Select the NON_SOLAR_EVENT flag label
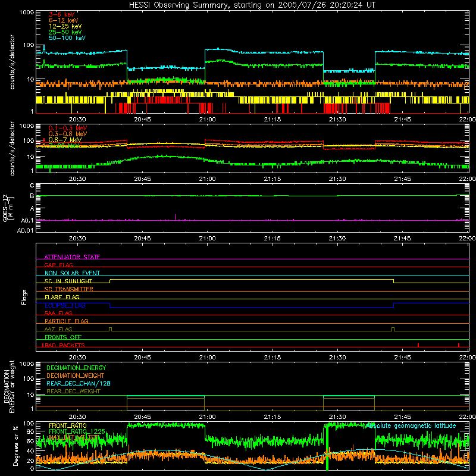 72,273
